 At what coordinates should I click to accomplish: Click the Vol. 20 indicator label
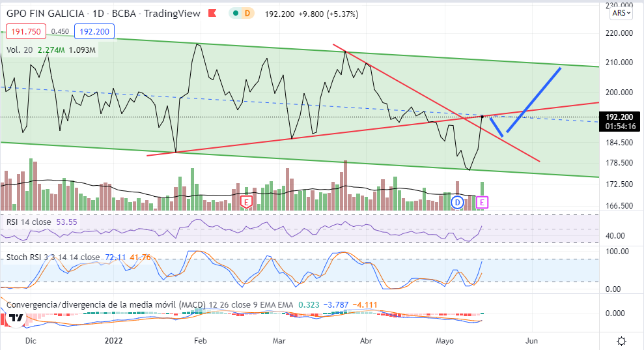coord(20,50)
